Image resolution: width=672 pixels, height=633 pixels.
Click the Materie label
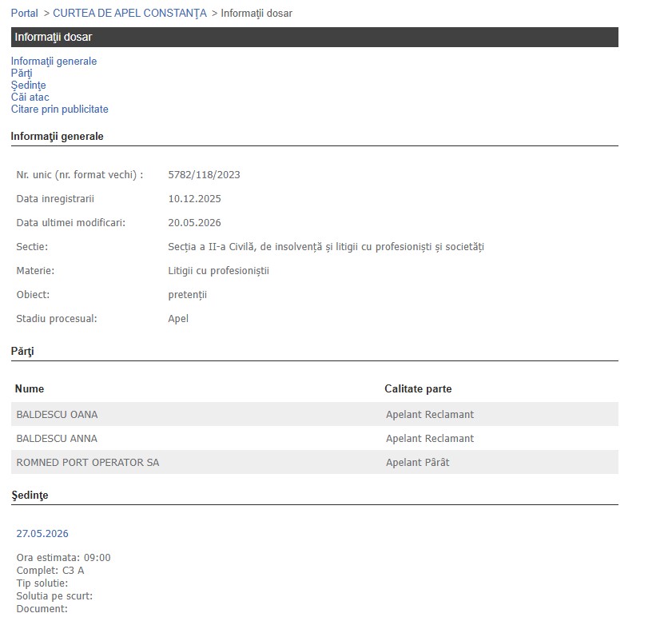click(36, 271)
